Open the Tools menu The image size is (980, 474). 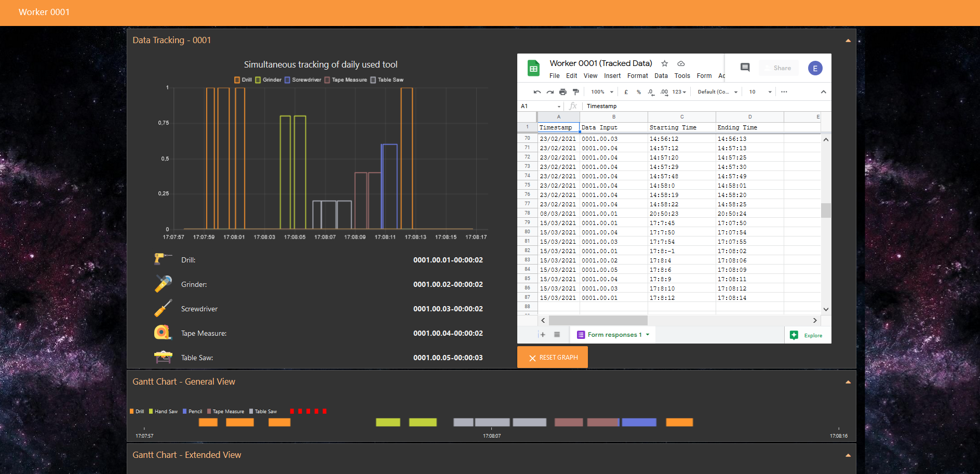682,76
